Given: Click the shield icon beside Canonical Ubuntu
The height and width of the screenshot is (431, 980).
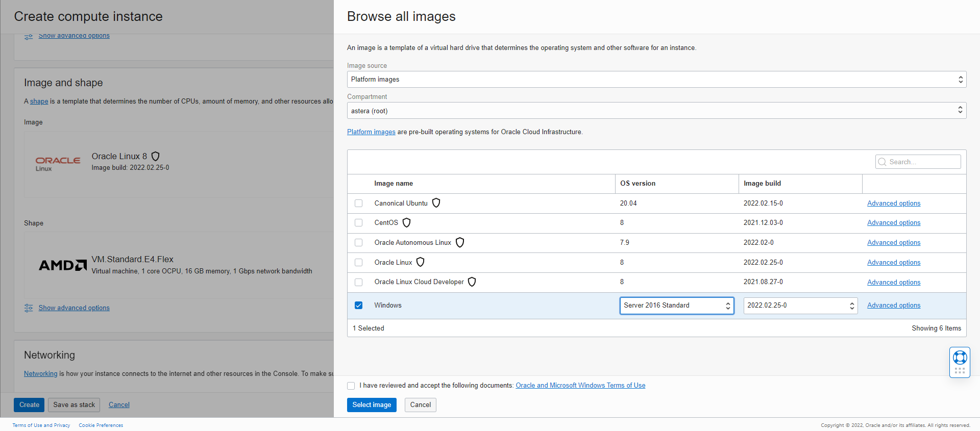Looking at the screenshot, I should coord(436,203).
